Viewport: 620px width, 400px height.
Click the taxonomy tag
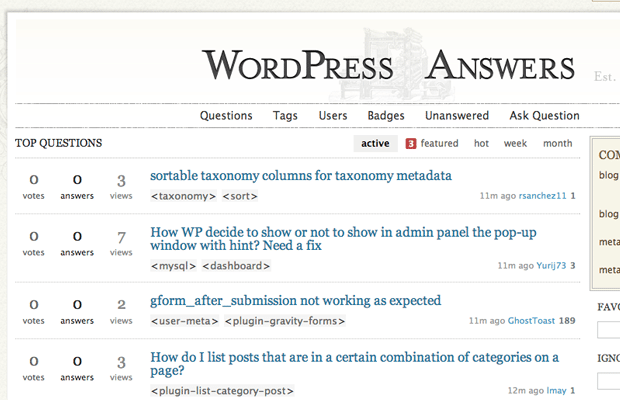pyautogui.click(x=183, y=196)
